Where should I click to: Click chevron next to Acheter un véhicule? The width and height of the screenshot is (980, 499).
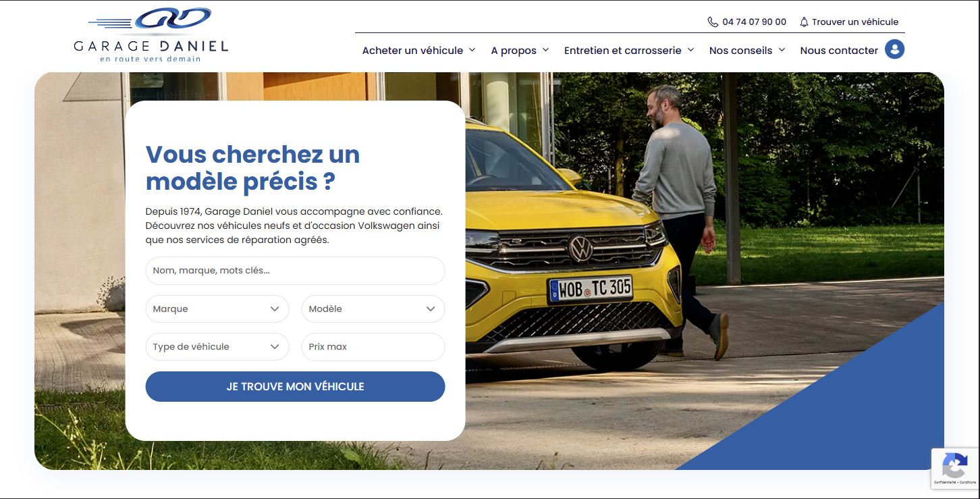pos(472,50)
